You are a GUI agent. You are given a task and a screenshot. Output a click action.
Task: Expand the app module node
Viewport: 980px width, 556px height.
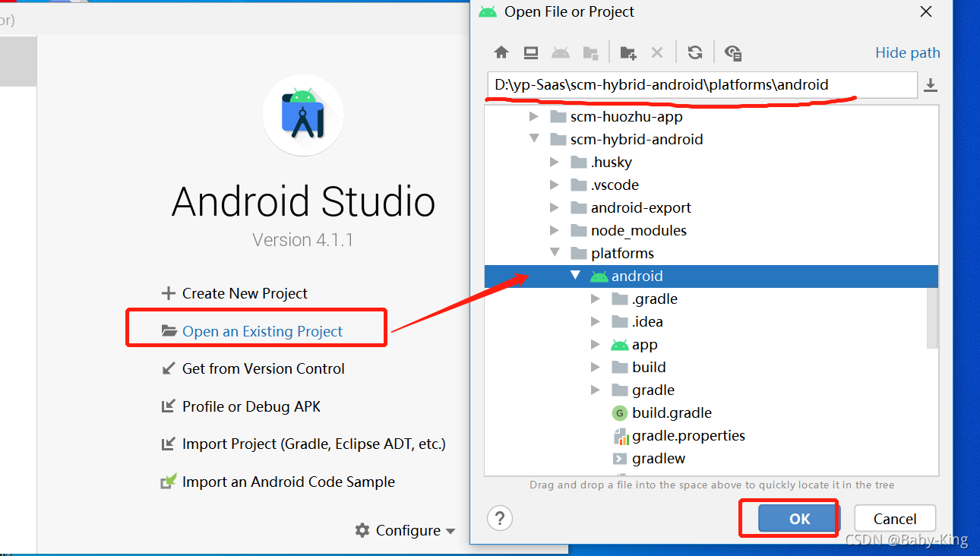(596, 344)
